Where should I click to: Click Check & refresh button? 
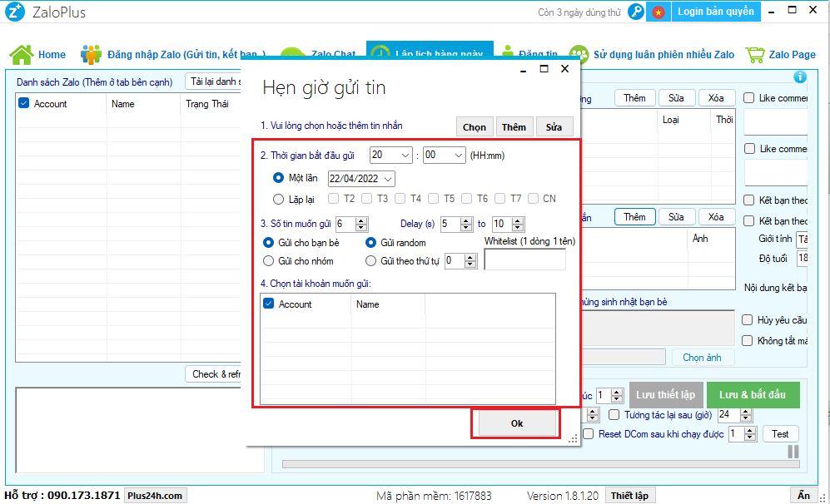[214, 374]
